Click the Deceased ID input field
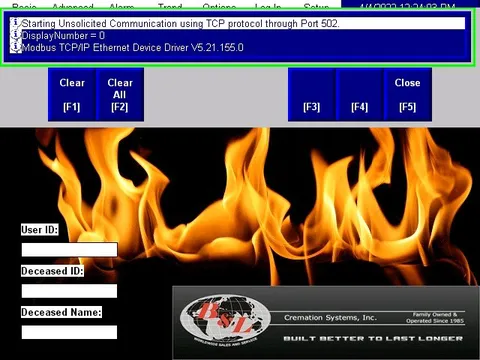The image size is (480, 360). coord(69,291)
